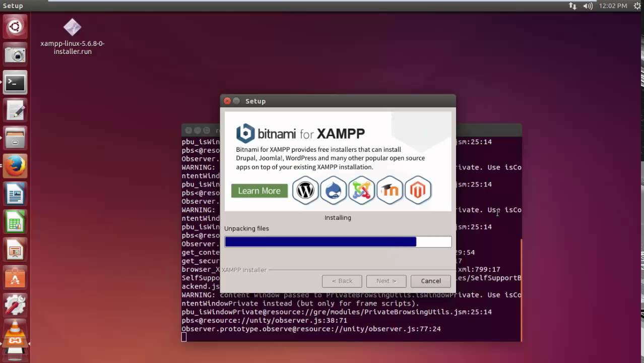Image resolution: width=644 pixels, height=363 pixels.
Task: Click the Unpacking files progress bar
Action: (338, 242)
